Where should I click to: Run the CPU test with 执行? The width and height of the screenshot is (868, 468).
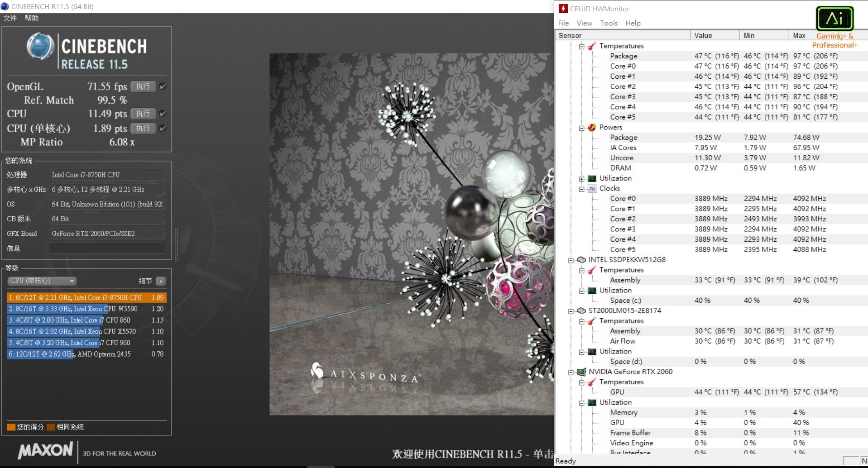tap(143, 114)
